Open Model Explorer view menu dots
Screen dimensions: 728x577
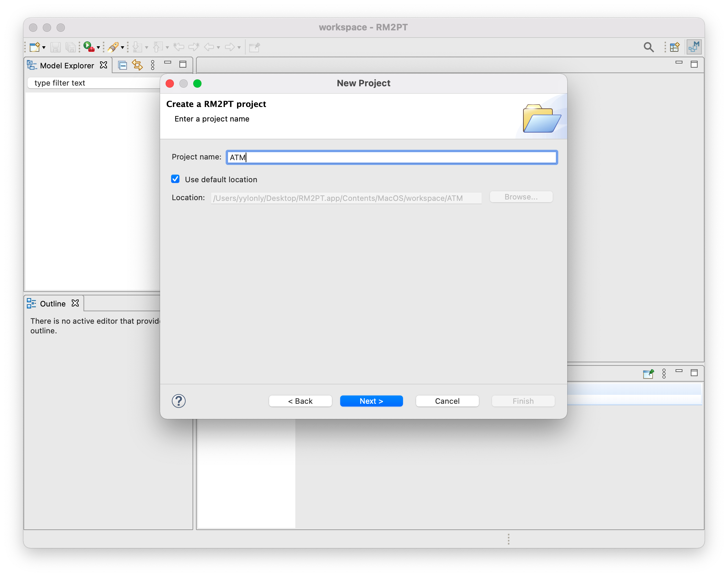(153, 65)
